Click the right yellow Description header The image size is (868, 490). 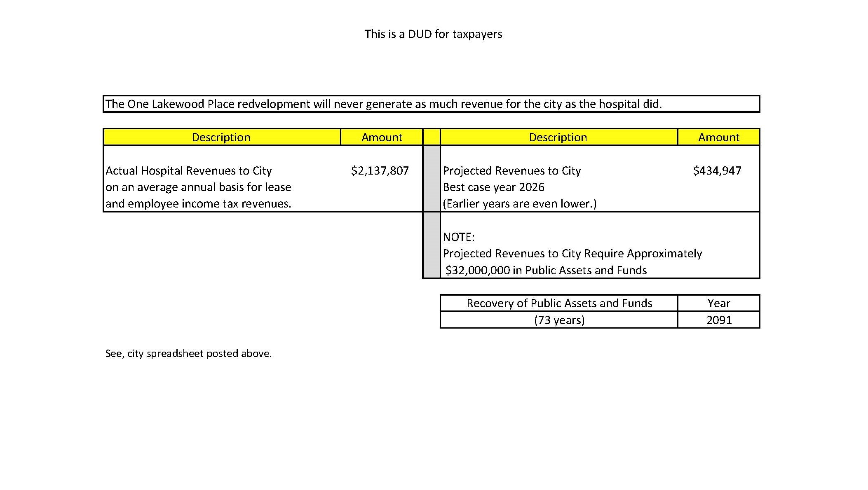point(558,137)
